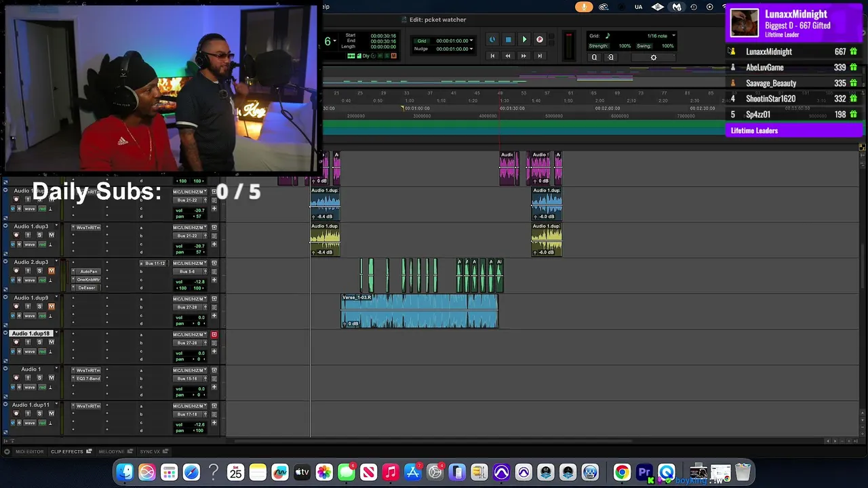Image resolution: width=868 pixels, height=488 pixels.
Task: Click the plus icon on Audio 2.dup3 I/O column
Action: [214, 280]
